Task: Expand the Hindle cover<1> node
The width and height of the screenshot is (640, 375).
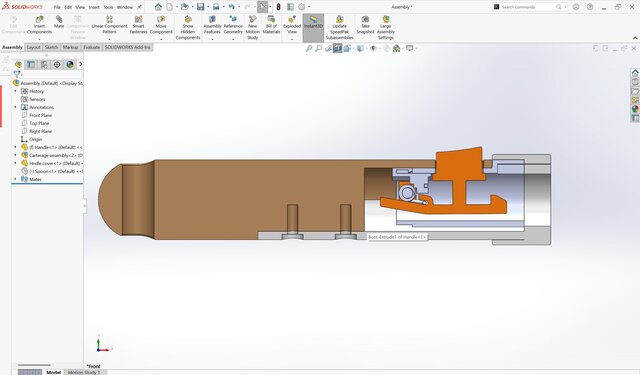Action: click(x=16, y=163)
